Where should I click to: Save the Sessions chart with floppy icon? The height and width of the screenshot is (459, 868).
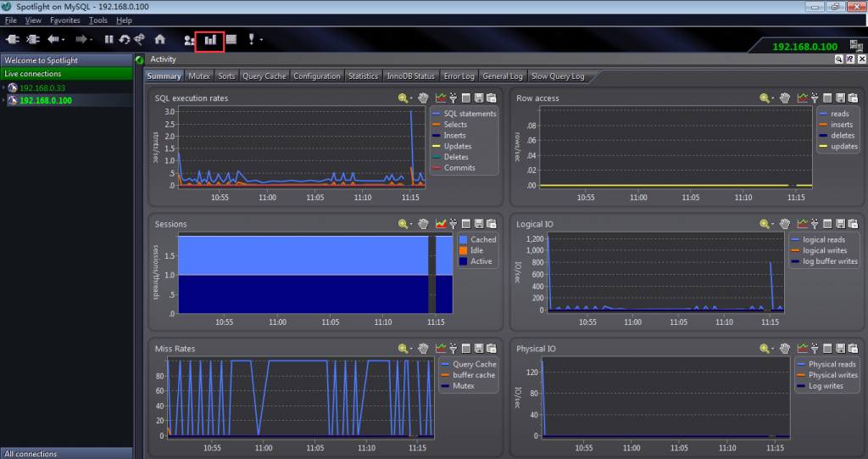pos(479,224)
